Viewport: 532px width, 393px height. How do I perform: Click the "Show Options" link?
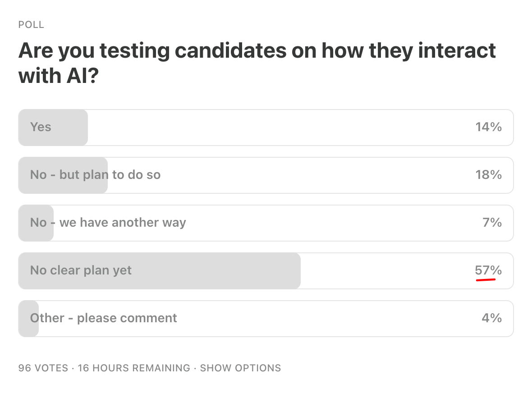240,368
